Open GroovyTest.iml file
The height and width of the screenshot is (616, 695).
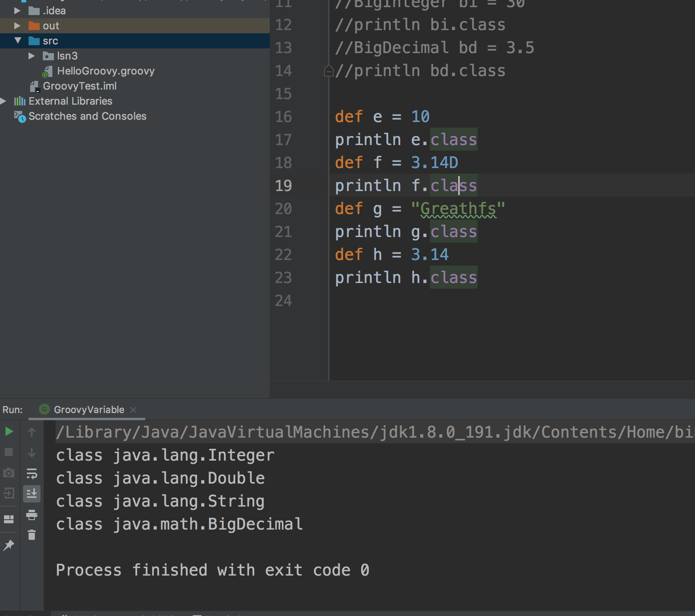point(80,86)
